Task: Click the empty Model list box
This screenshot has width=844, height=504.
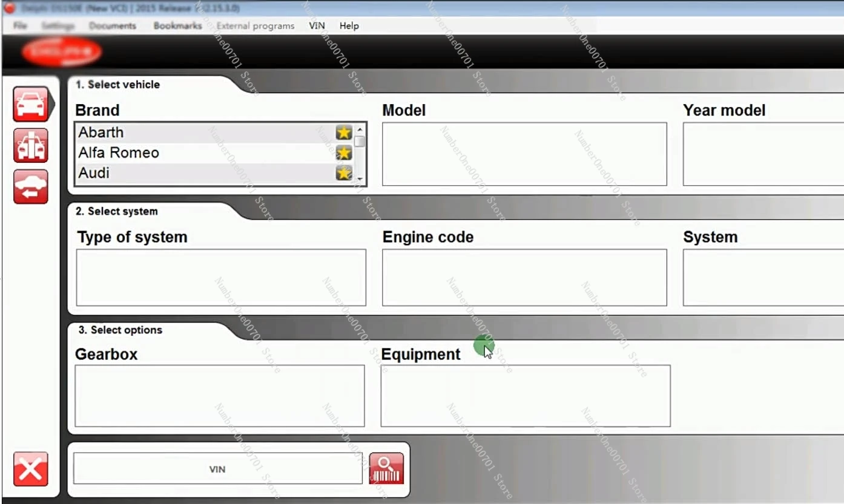Action: click(524, 154)
